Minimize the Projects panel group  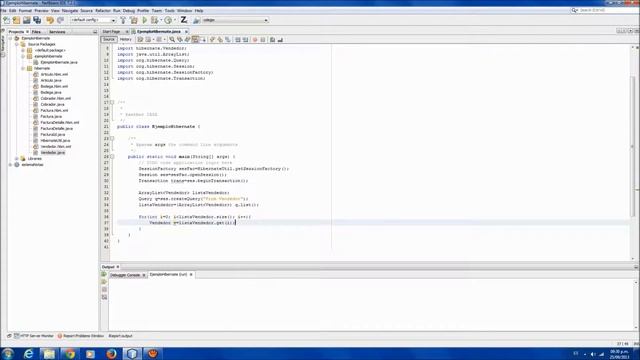95,31
